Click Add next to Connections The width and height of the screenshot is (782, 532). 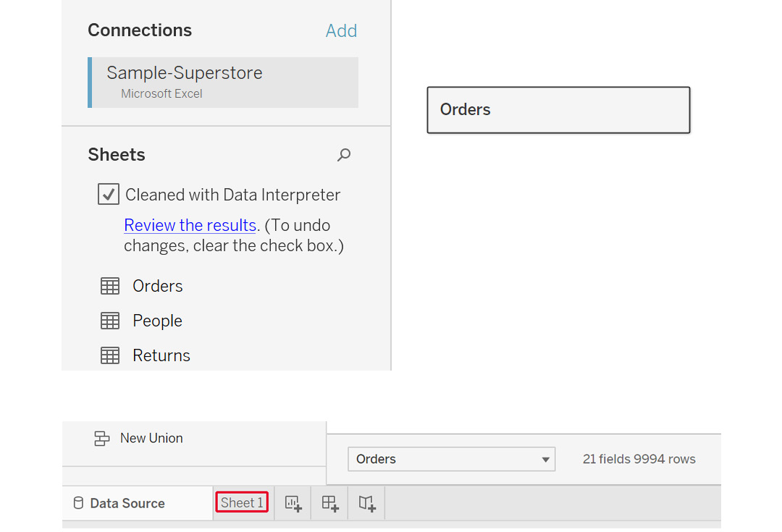pyautogui.click(x=341, y=31)
